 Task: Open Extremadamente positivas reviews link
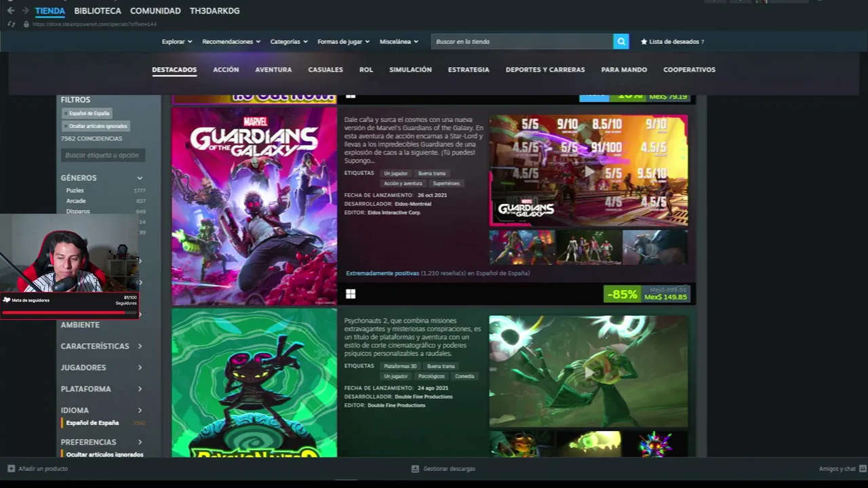click(382, 273)
